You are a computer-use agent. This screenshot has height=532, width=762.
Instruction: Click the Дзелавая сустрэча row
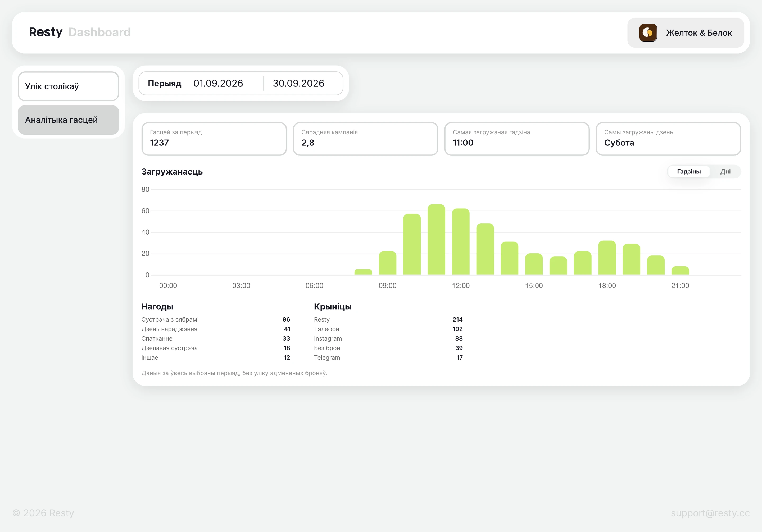click(216, 348)
